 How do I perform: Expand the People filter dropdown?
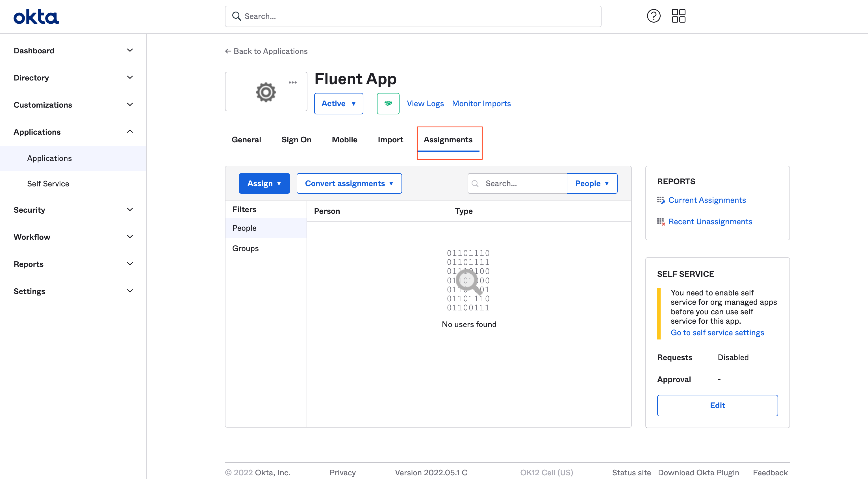[x=593, y=183]
